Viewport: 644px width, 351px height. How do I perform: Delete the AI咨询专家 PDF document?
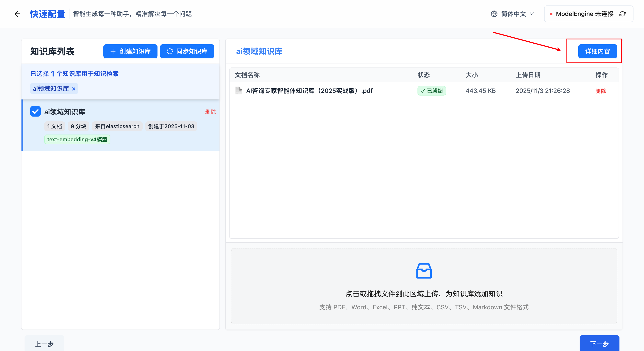(600, 91)
